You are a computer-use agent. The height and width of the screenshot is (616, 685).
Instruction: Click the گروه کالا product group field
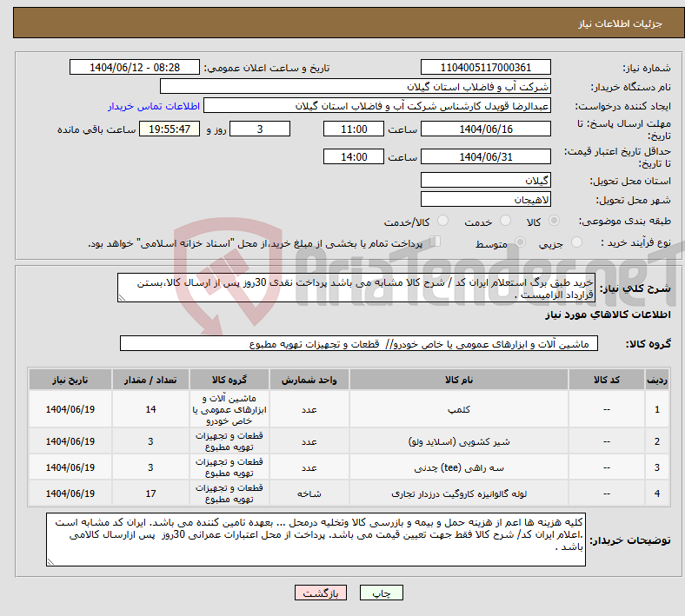[x=356, y=344]
